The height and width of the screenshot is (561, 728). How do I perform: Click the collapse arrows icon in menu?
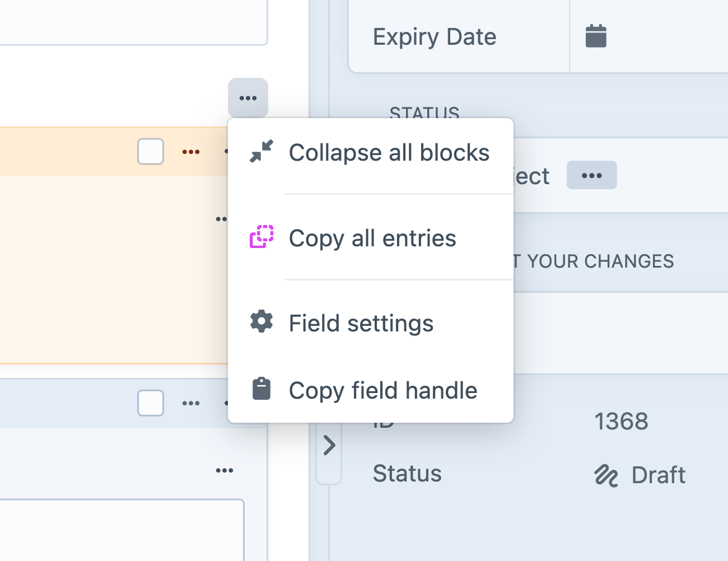pyautogui.click(x=261, y=152)
